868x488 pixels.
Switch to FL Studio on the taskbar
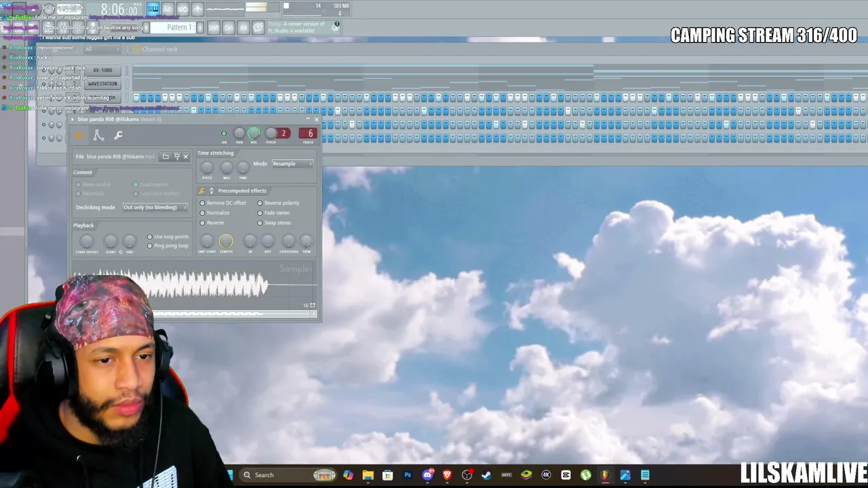tap(605, 475)
